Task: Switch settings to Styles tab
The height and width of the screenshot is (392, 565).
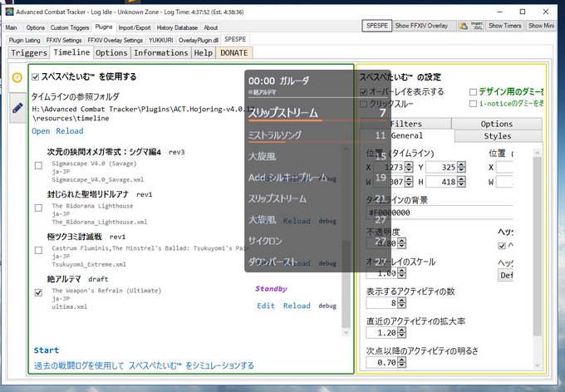Action: point(498,136)
